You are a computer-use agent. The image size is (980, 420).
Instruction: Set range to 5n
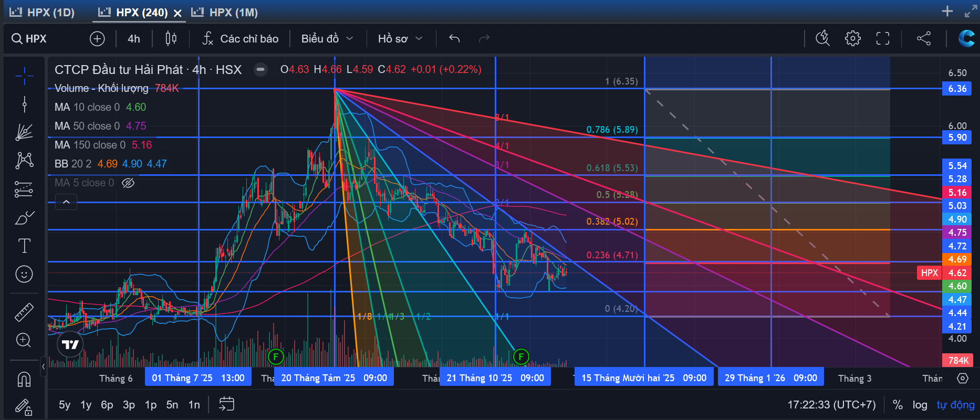(x=172, y=404)
